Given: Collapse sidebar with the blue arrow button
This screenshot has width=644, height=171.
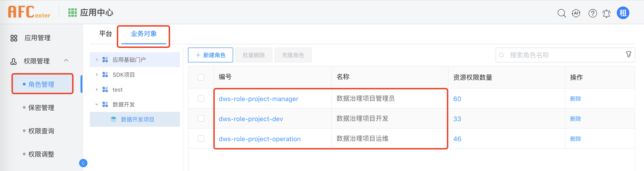Looking at the screenshot, I should tap(83, 163).
